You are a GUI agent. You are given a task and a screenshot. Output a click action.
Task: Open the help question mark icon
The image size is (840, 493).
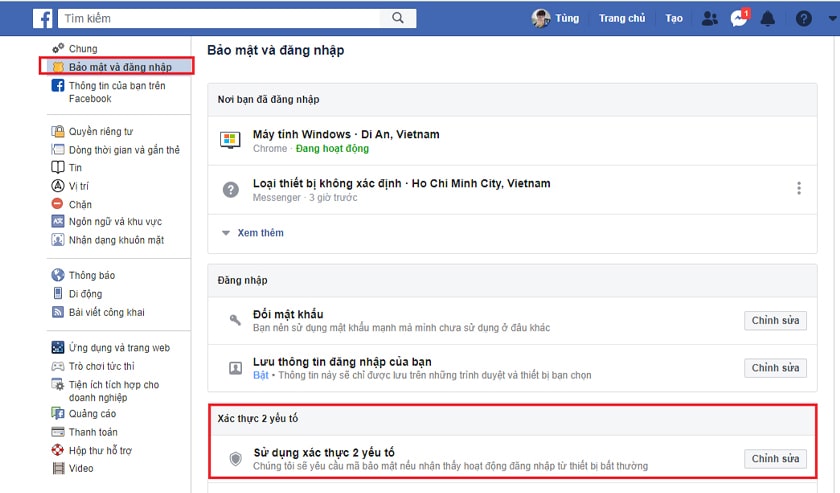point(803,19)
